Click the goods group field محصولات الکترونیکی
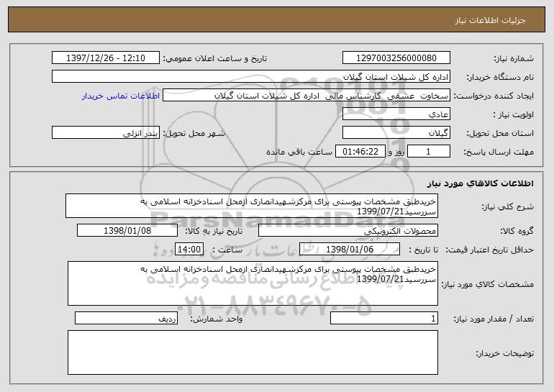This screenshot has height=392, width=554. click(348, 231)
